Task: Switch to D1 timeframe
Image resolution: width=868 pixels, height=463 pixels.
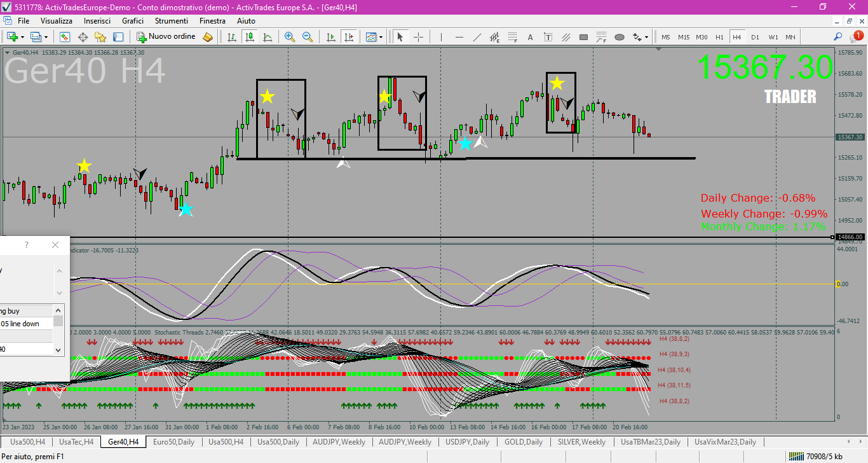Action: coord(755,37)
